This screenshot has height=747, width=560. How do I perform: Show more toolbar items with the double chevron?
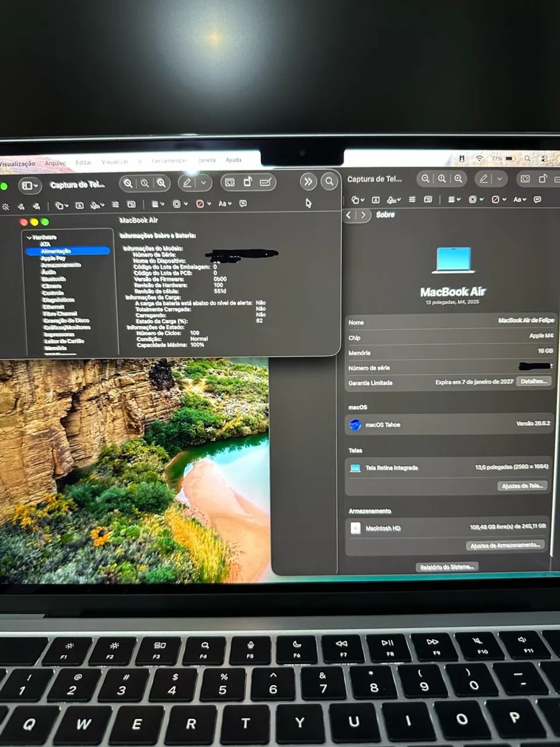(308, 181)
